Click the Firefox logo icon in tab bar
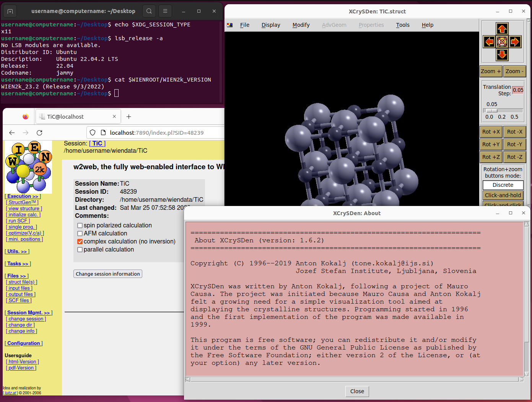The image size is (532, 402). 25,117
